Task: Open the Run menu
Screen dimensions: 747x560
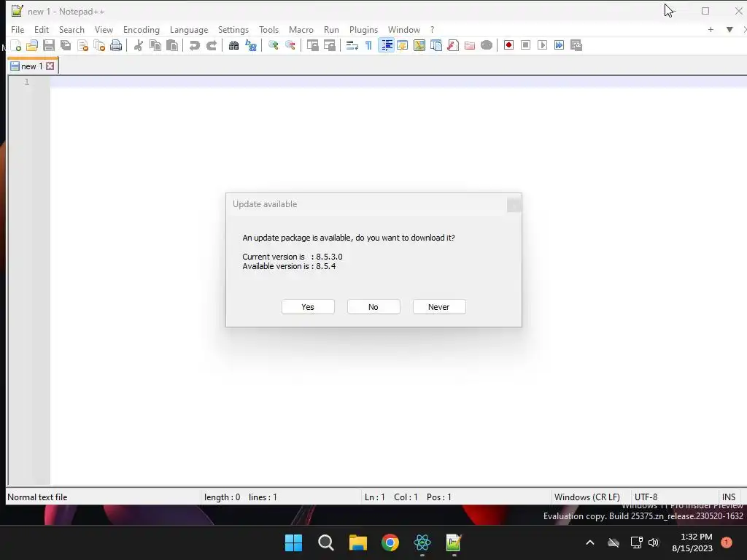Action: coord(331,29)
